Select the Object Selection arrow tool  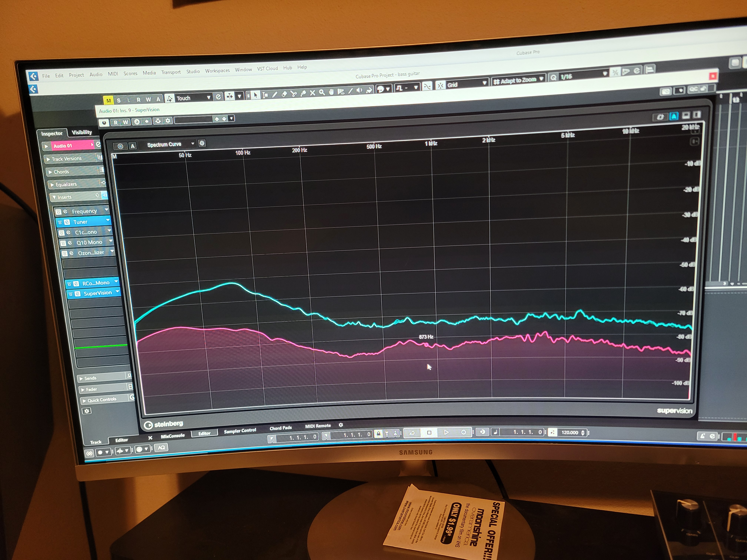256,95
